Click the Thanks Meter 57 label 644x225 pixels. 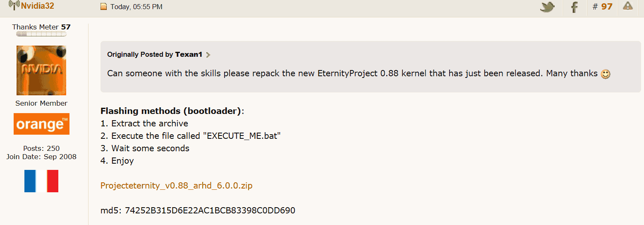click(x=41, y=27)
